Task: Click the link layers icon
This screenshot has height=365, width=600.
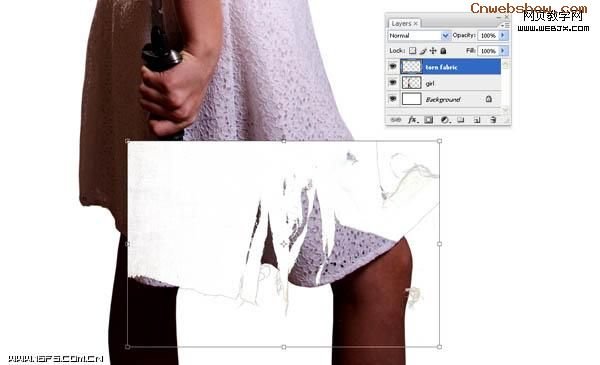Action: point(396,120)
